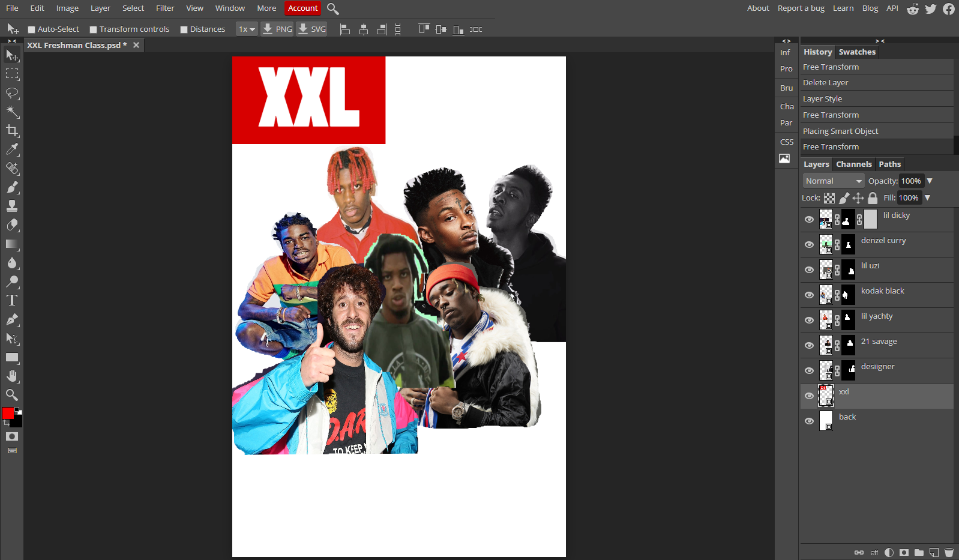Select the Lasso tool
959x560 pixels.
[12, 93]
